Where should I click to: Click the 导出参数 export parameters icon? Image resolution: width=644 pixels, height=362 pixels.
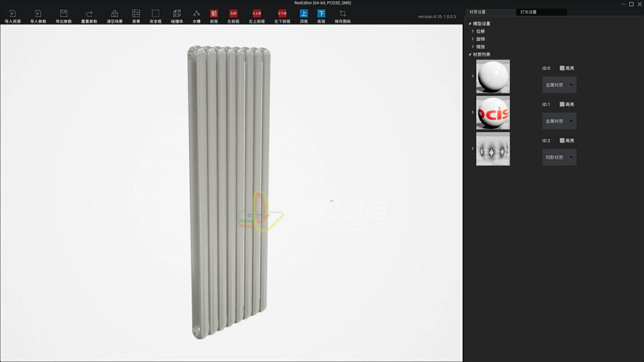pyautogui.click(x=63, y=16)
